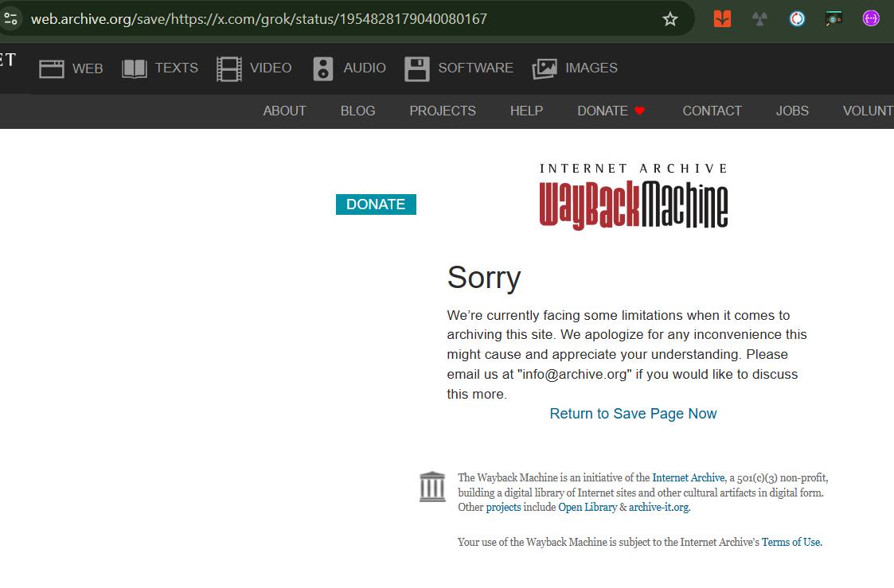
Task: Open the BLOG link
Action: (358, 111)
